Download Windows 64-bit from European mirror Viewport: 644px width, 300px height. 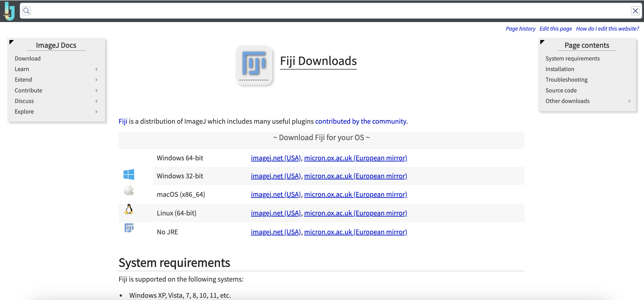click(x=355, y=158)
